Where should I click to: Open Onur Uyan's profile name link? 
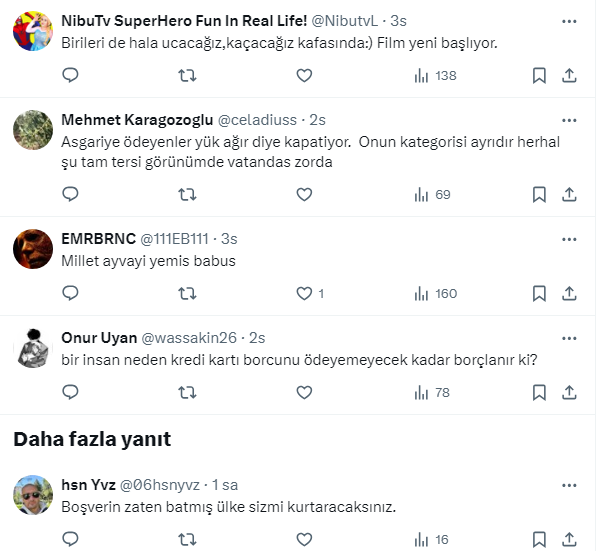tap(99, 337)
